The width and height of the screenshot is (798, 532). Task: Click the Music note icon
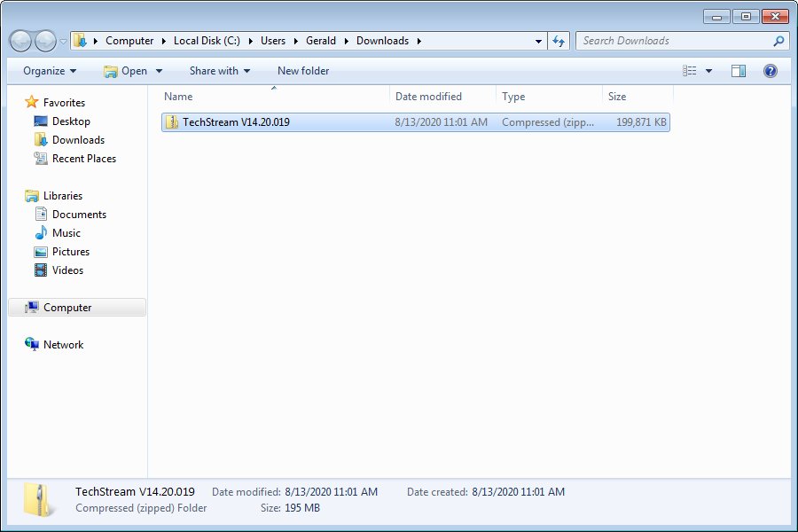point(41,232)
